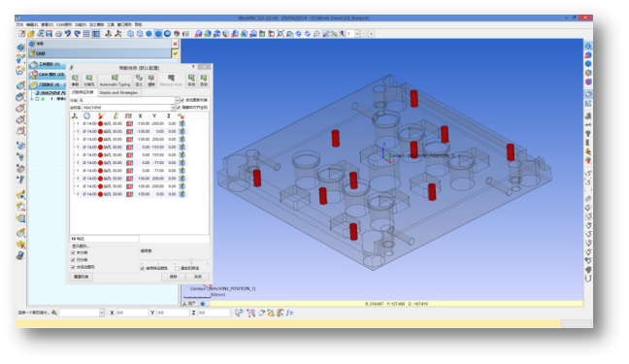
Task: Select the blue sphere rendering icon
Action: pos(167,34)
